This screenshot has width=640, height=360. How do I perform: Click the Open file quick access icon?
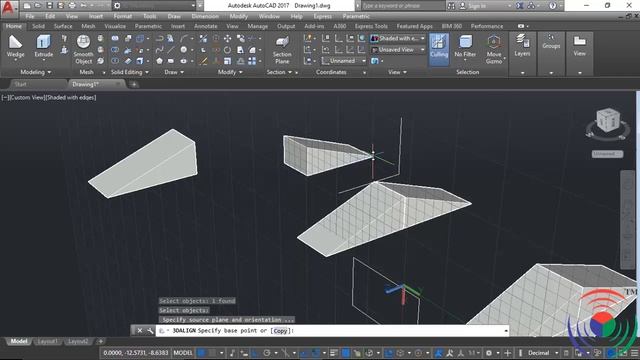(38, 6)
